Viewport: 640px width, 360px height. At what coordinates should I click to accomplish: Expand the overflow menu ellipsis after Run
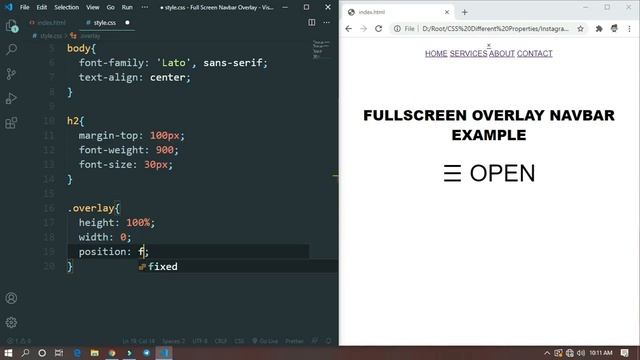tap(145, 7)
